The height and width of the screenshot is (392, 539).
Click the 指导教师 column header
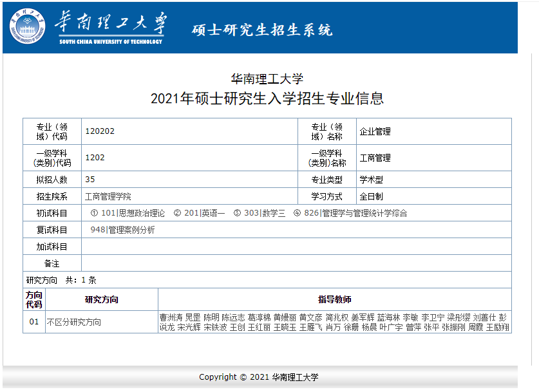[x=335, y=299]
